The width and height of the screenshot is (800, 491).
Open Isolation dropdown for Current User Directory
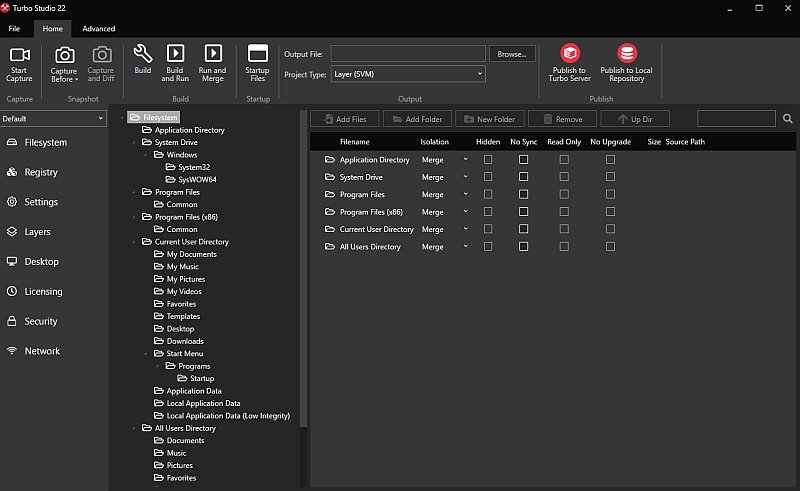(x=465, y=229)
